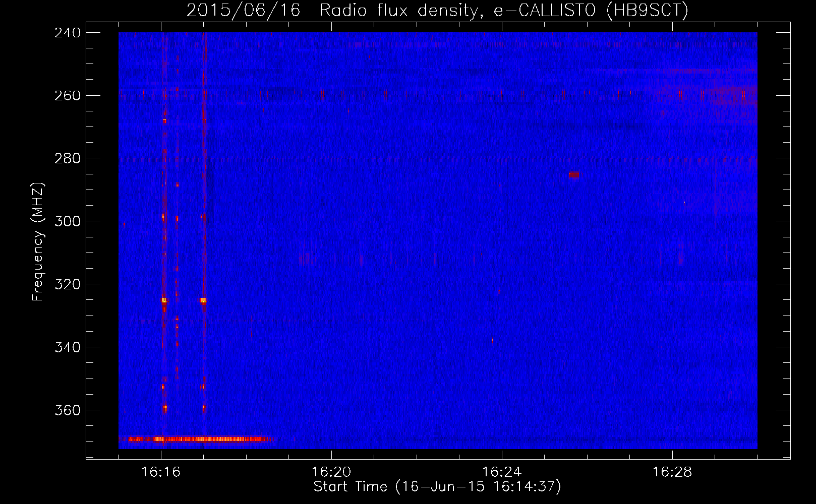Click the 320 frequency tick label
This screenshot has width=816, height=504.
click(68, 285)
